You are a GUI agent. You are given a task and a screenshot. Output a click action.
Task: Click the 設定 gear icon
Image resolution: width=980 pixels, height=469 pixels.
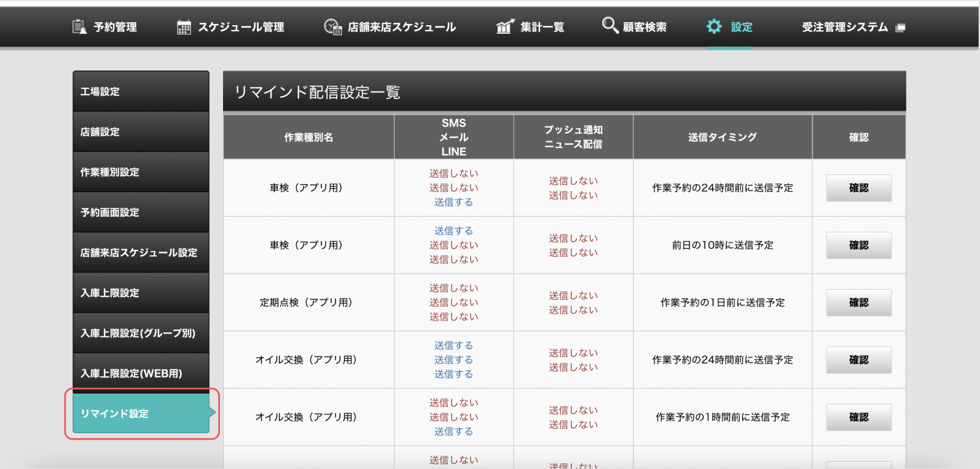714,26
